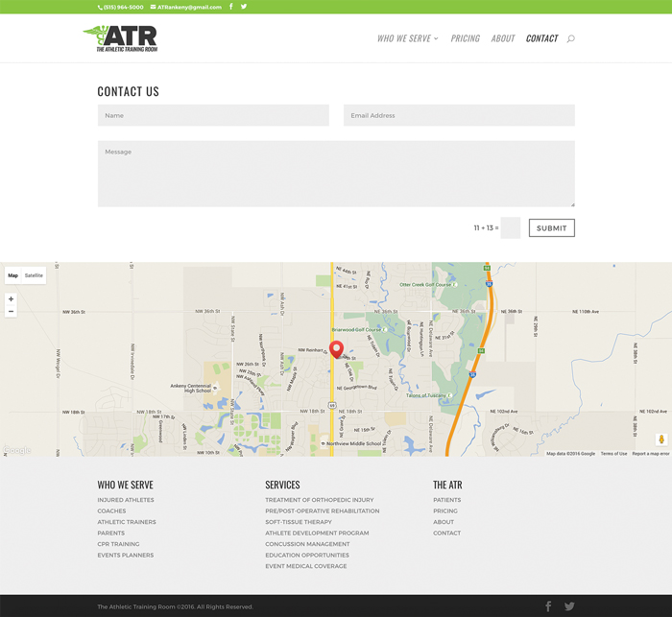The image size is (672, 617).
Task: Zoom out the map with minus button
Action: [x=12, y=312]
